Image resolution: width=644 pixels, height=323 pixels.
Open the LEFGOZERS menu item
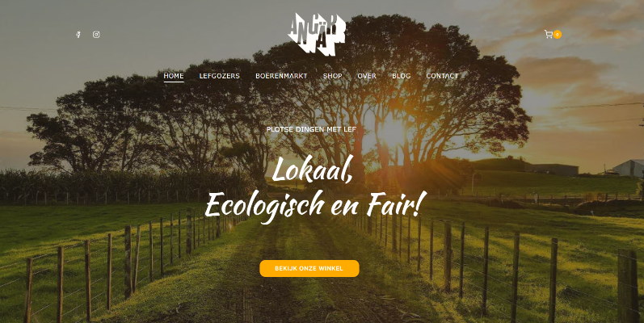219,76
